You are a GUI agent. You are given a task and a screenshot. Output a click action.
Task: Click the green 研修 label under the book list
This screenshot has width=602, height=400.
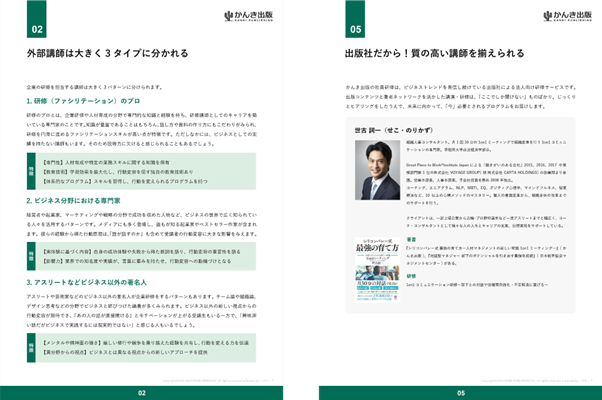[411, 276]
